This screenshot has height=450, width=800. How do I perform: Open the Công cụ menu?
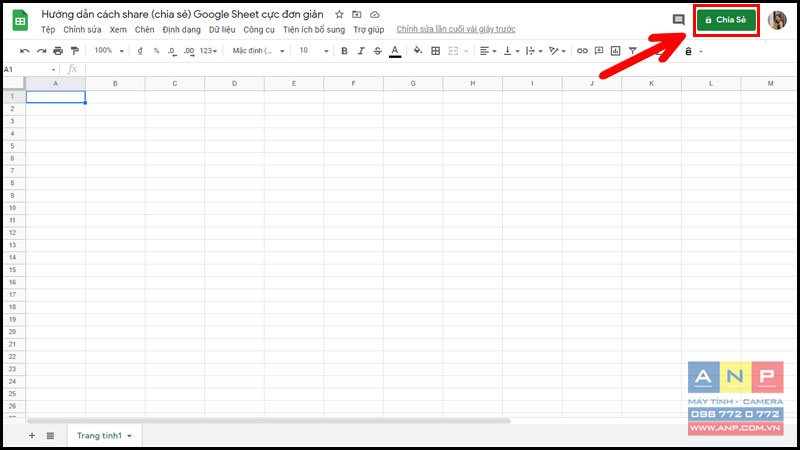(259, 30)
